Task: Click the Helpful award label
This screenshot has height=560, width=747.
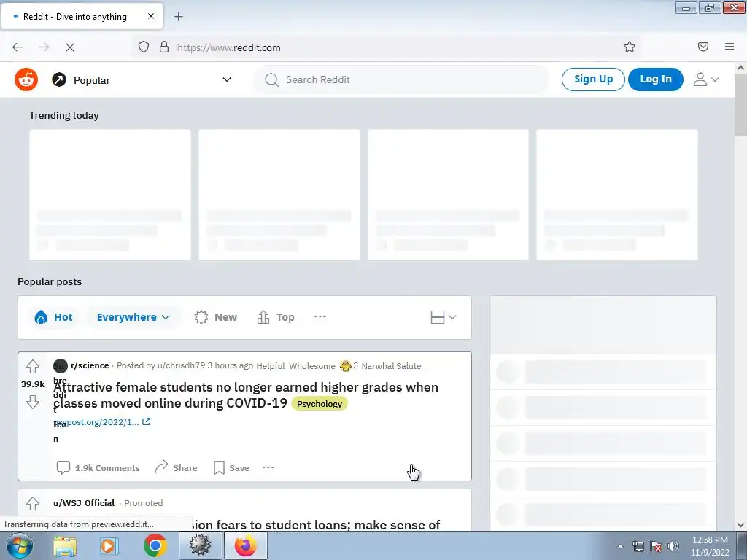Action: click(x=270, y=366)
